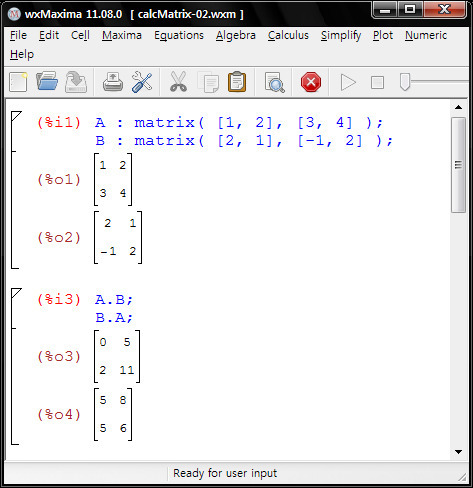Close the wxMaxima window
This screenshot has width=473, height=488.
click(x=445, y=10)
